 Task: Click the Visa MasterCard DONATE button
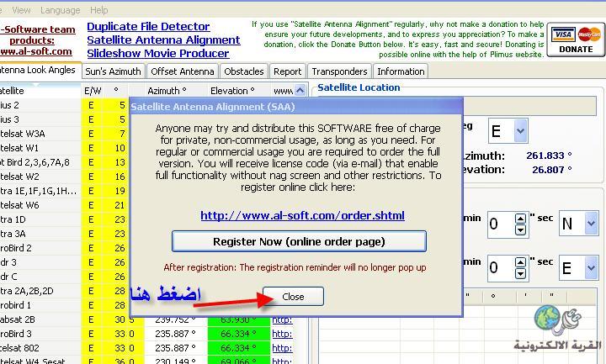click(576, 40)
